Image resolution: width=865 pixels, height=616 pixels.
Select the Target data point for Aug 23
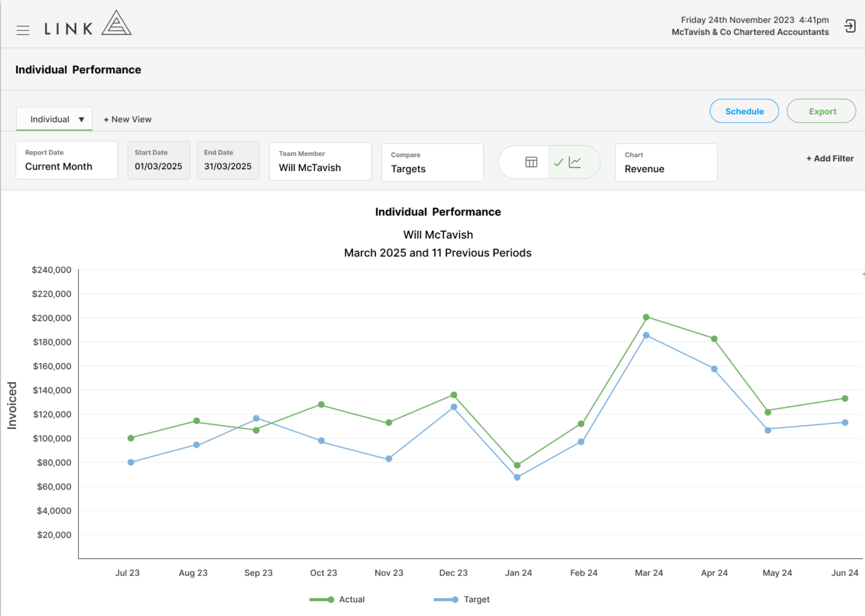196,445
